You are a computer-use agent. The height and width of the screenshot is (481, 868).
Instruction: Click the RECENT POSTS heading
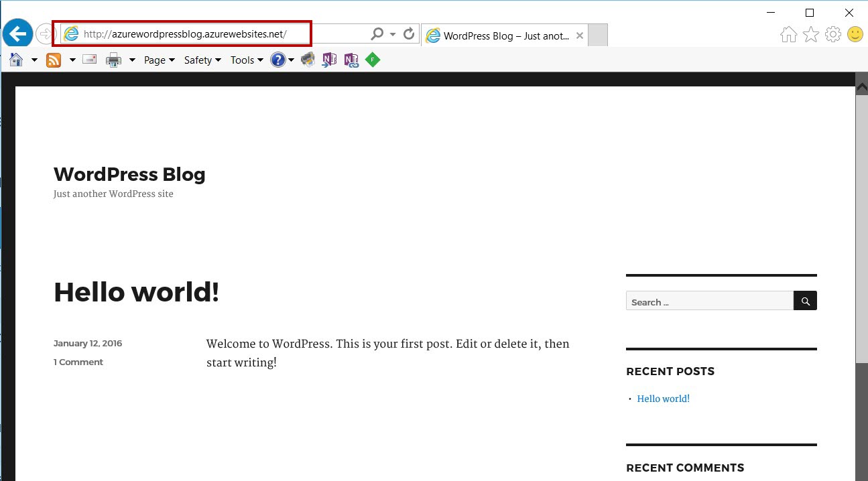670,371
